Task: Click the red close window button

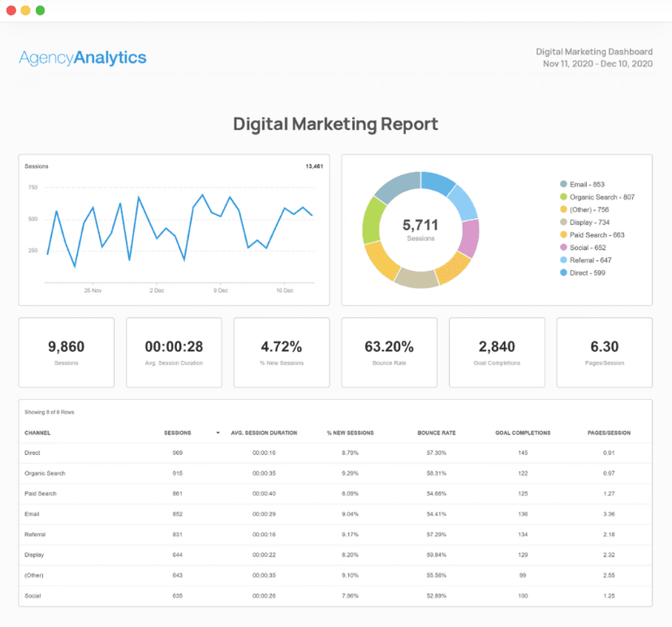Action: (x=11, y=11)
